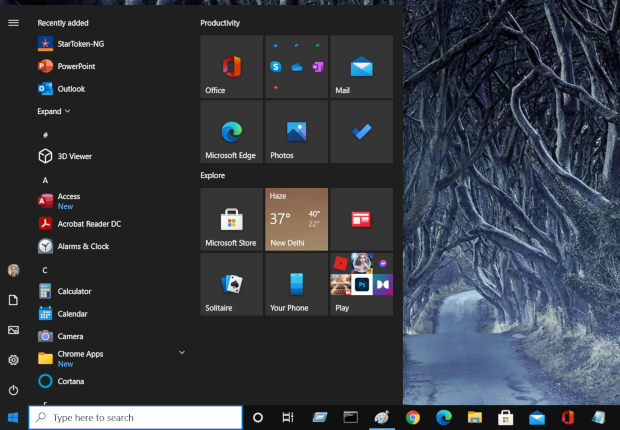Expand the Recently added list
The width and height of the screenshot is (620, 430).
click(54, 111)
